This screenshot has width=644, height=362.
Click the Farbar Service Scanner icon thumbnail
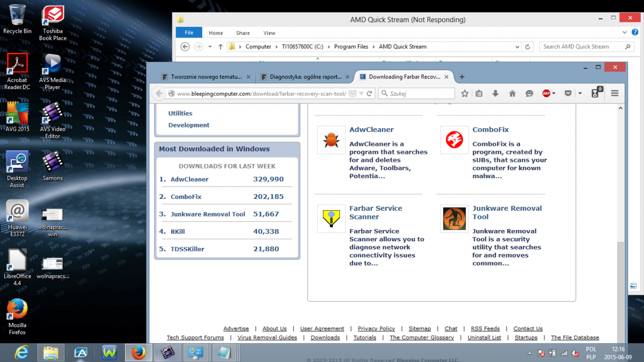click(331, 219)
